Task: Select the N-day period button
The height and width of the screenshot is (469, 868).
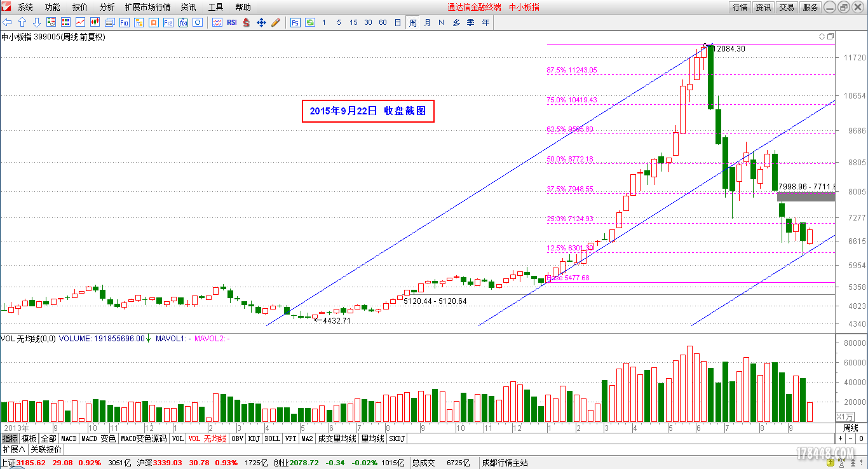Action: (441, 22)
